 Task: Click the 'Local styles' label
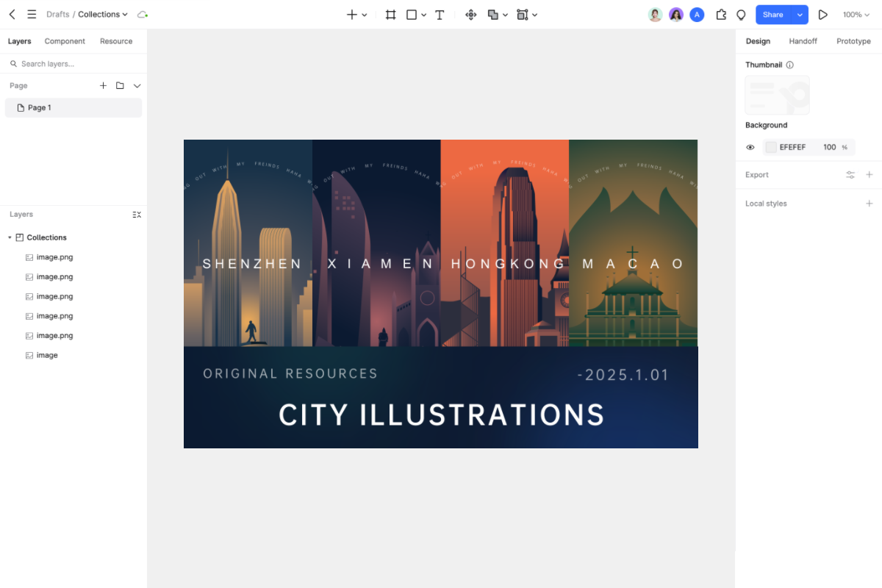[x=766, y=204]
